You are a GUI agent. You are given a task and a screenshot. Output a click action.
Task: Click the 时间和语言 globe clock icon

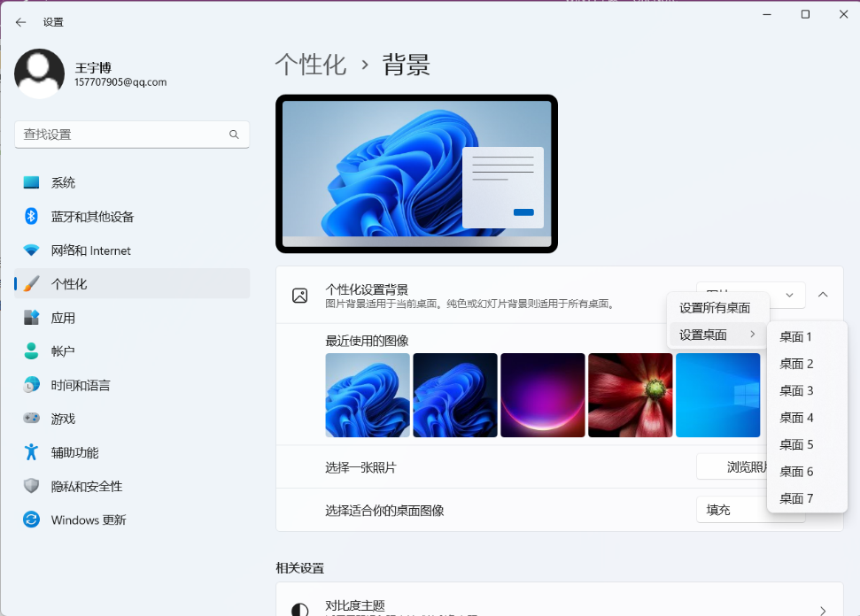31,385
